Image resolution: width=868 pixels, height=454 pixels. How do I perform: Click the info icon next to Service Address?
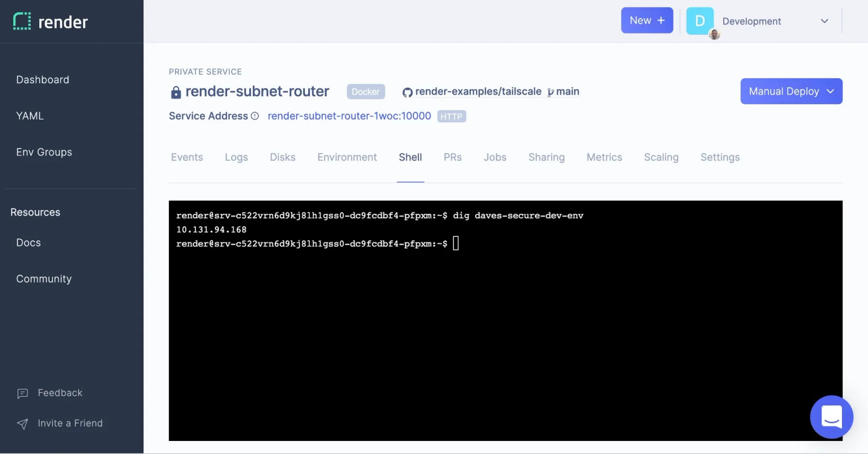point(255,116)
